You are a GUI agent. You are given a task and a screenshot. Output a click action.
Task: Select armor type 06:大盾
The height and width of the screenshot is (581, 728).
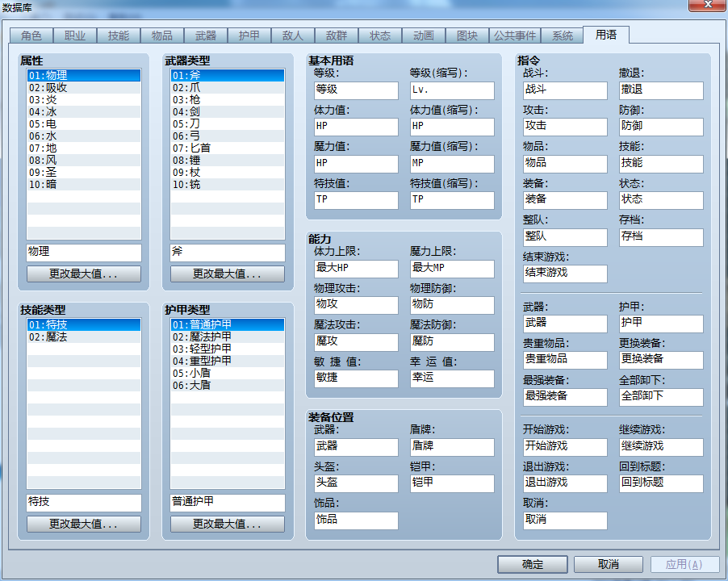(228, 385)
